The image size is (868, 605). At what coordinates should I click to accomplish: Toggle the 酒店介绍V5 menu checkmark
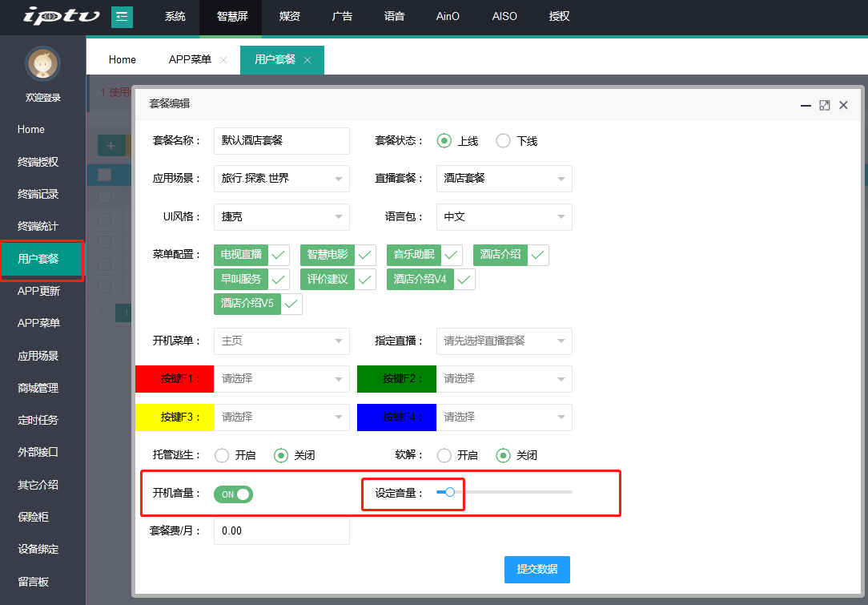coord(291,304)
